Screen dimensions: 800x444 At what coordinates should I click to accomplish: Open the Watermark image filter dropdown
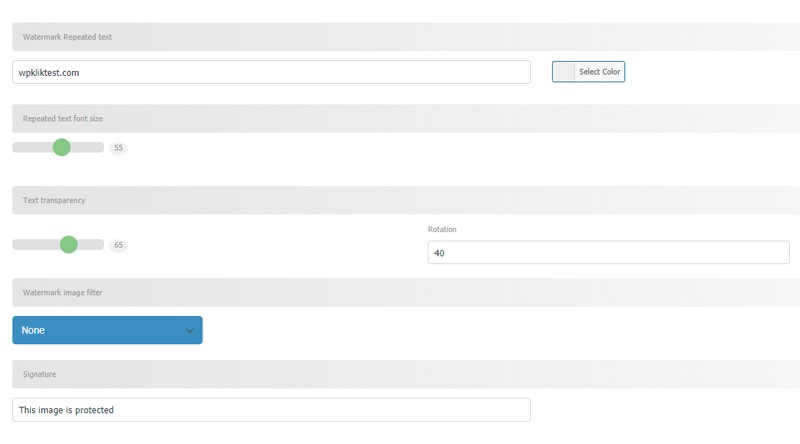click(107, 330)
